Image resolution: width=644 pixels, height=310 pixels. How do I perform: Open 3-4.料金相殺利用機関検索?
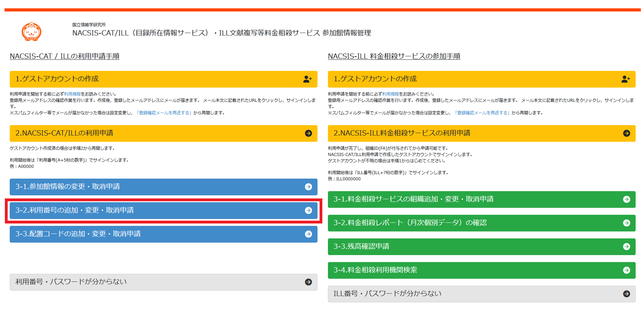[482, 270]
